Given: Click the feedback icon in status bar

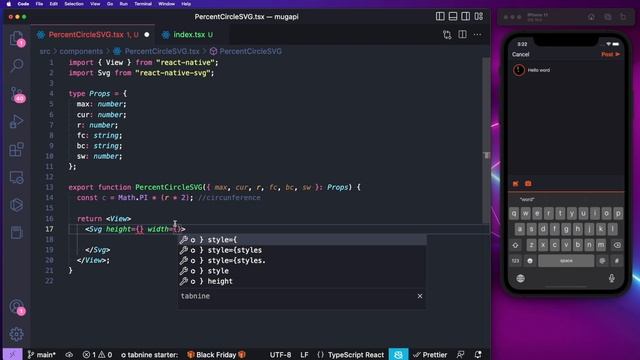Looking at the screenshot, I should click(460, 355).
